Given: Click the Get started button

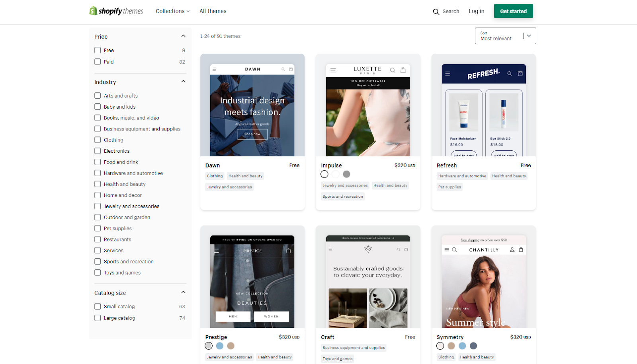Looking at the screenshot, I should coord(513,11).
